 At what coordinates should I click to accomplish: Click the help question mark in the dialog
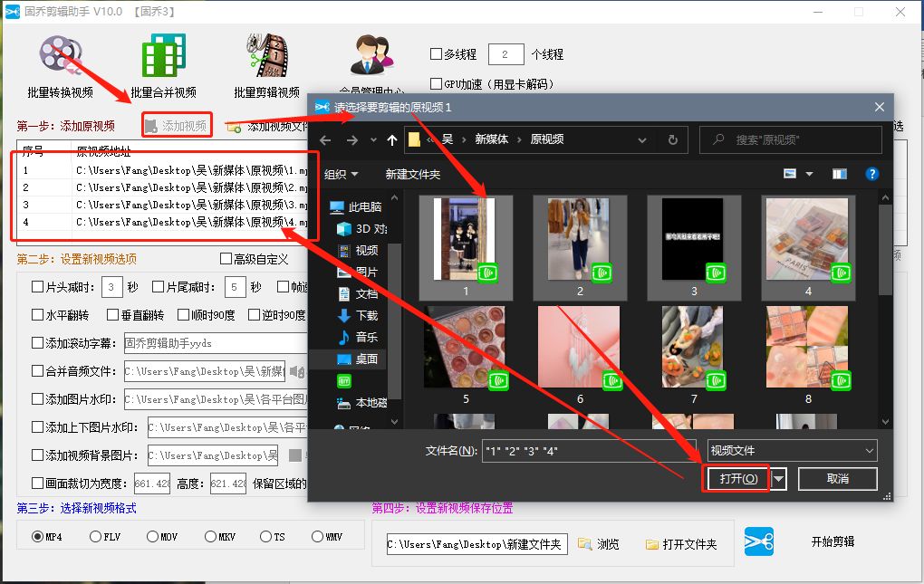click(871, 175)
